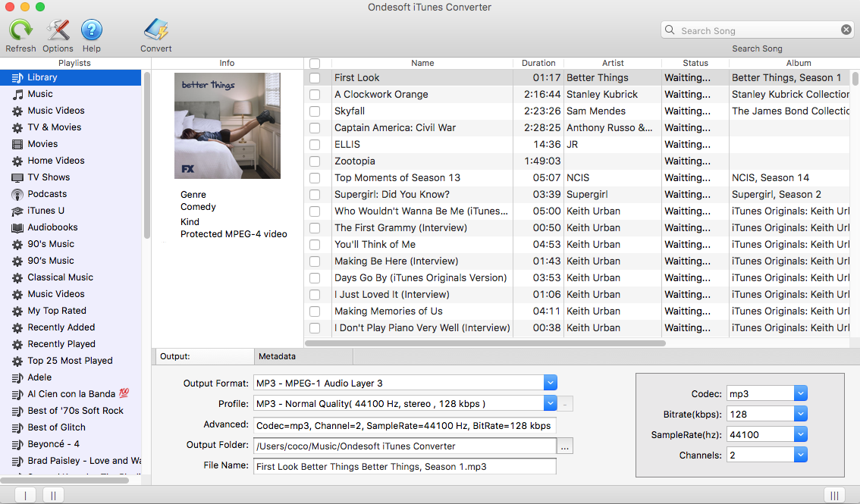Click the Status column header
This screenshot has width=860, height=504.
[x=695, y=63]
